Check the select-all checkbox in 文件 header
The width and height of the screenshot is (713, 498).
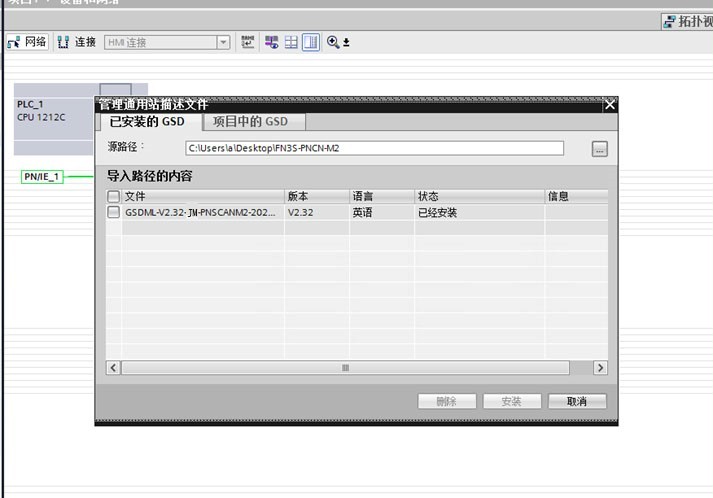click(x=113, y=197)
